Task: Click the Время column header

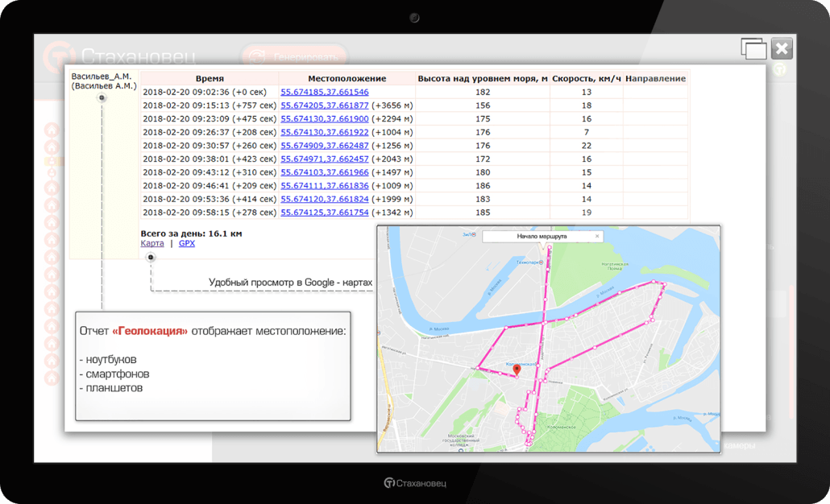Action: [x=210, y=78]
